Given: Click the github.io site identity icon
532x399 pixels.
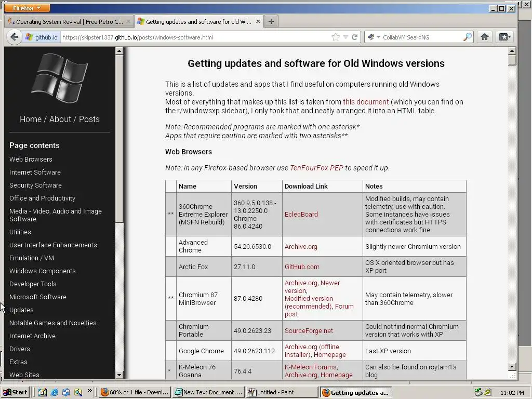Looking at the screenshot, I should (42, 37).
